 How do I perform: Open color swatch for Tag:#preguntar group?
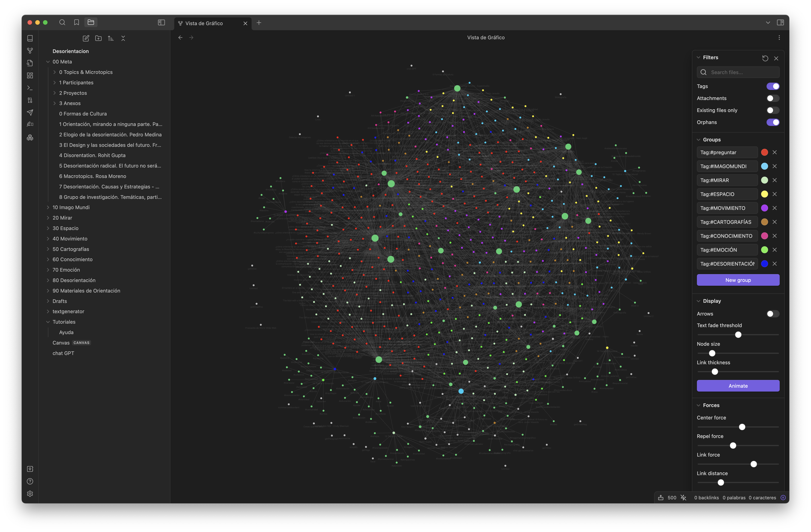(764, 152)
